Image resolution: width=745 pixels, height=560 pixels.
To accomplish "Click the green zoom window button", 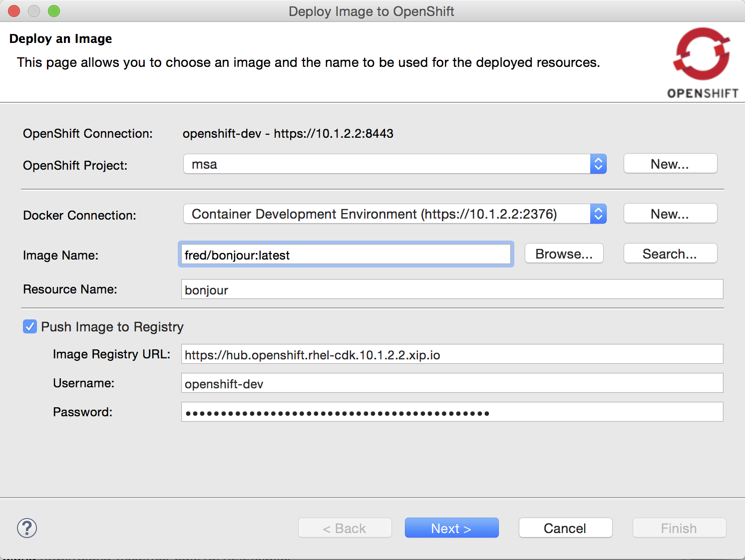I will coord(54,11).
